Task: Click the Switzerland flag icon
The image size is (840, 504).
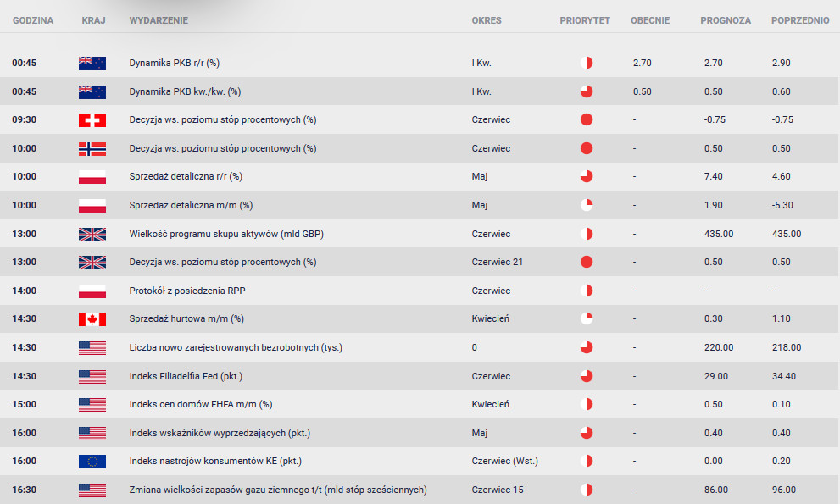Action: (92, 120)
